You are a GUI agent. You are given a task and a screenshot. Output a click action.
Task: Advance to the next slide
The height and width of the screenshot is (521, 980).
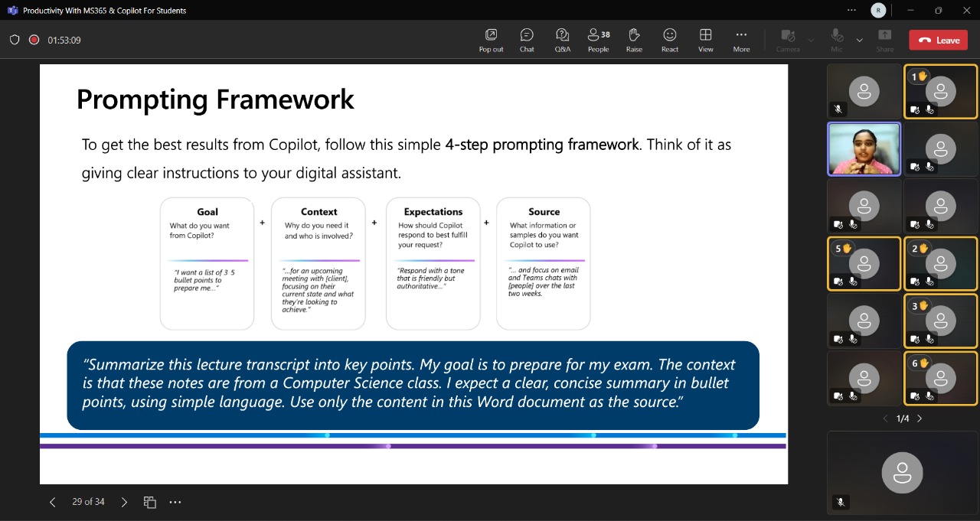(124, 502)
